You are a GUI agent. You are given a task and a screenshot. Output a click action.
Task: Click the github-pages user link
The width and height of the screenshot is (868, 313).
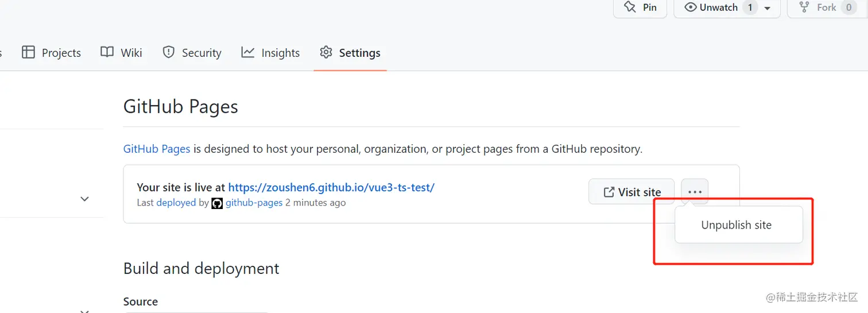click(x=254, y=203)
